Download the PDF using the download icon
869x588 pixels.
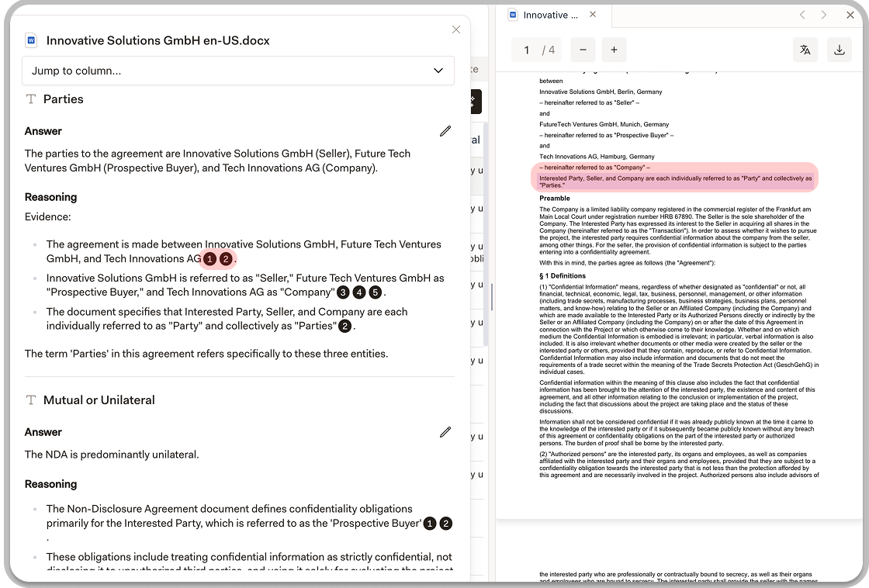[x=840, y=50]
